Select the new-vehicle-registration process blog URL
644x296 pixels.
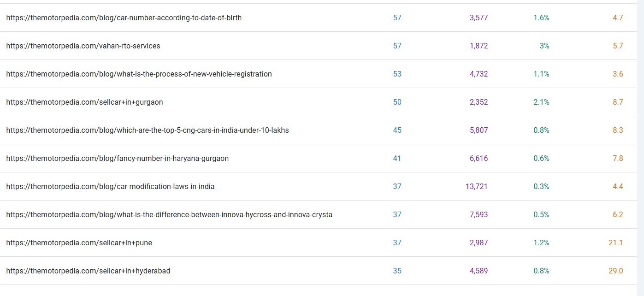(x=139, y=74)
